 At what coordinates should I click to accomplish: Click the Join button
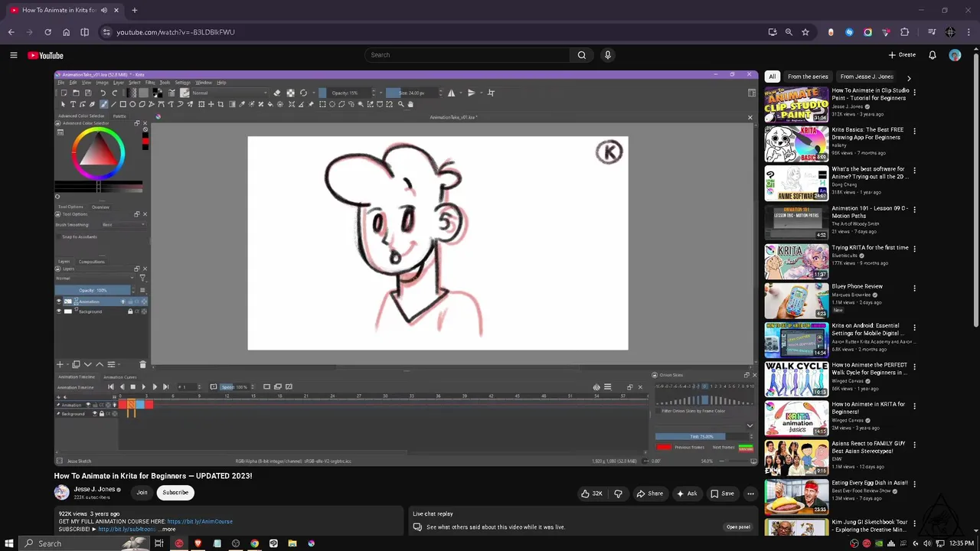(142, 493)
